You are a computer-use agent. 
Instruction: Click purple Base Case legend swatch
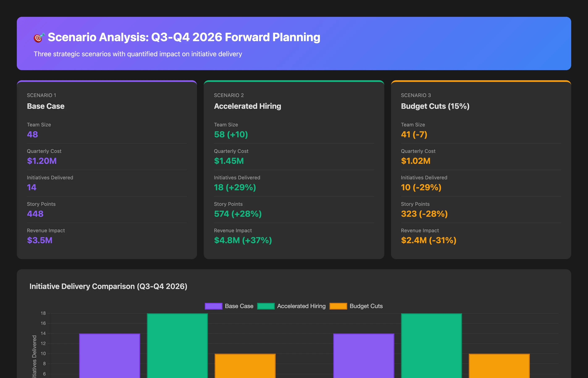pyautogui.click(x=214, y=306)
